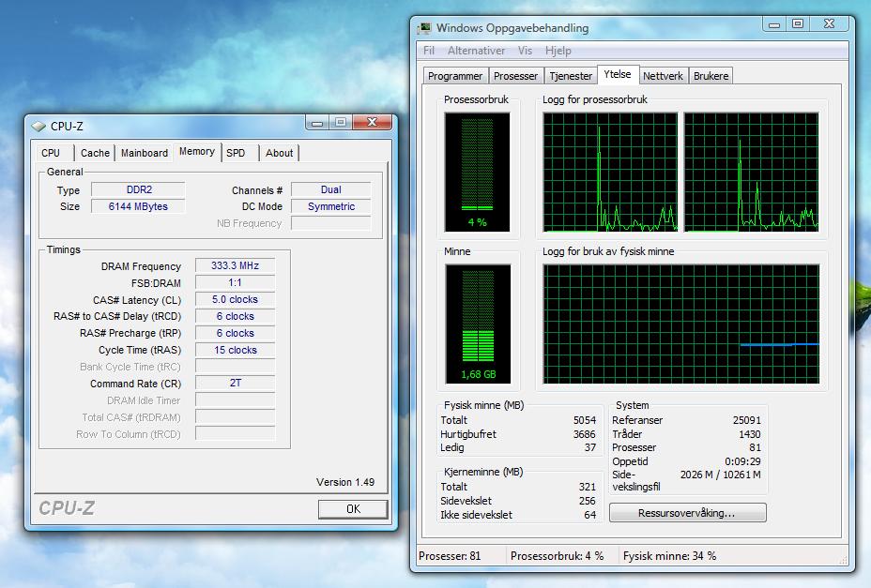Click the second CPU core history graph

[751, 173]
